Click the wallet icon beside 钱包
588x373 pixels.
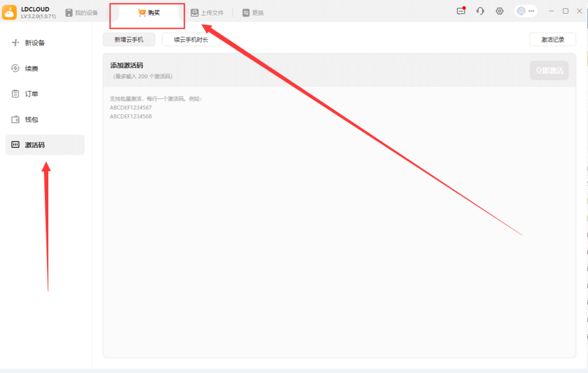[x=16, y=120]
